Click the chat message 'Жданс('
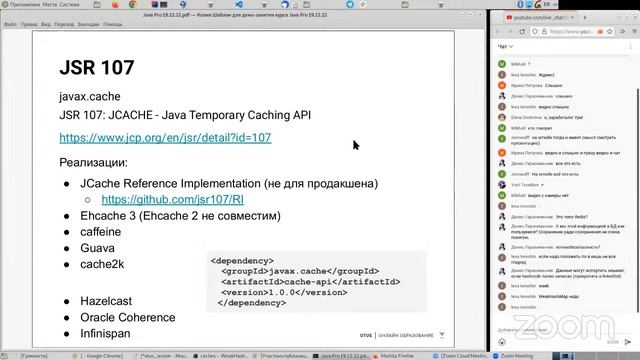640x360 pixels. (547, 75)
